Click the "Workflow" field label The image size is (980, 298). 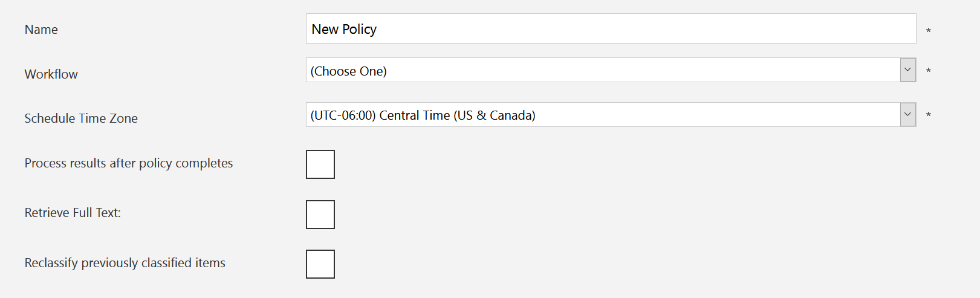(51, 74)
